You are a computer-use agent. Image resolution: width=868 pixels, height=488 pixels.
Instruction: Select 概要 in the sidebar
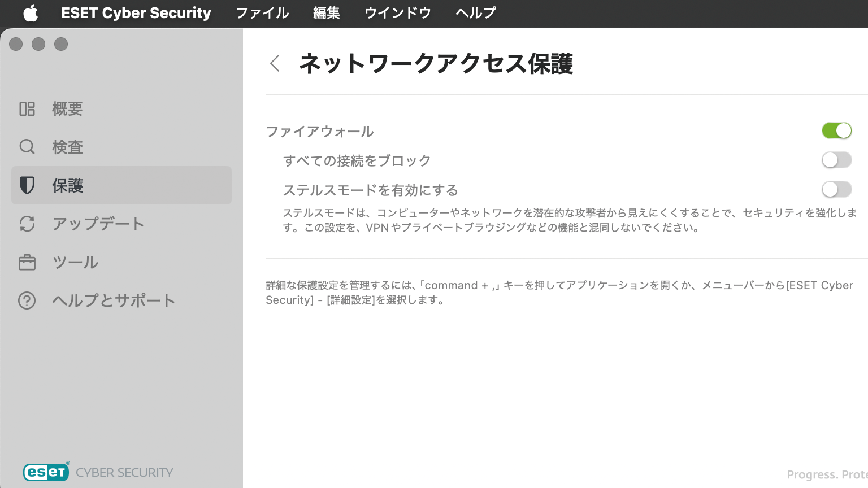(x=121, y=108)
